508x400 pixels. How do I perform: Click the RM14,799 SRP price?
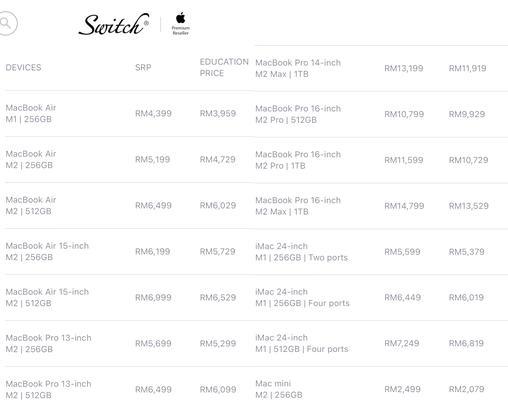pos(404,206)
